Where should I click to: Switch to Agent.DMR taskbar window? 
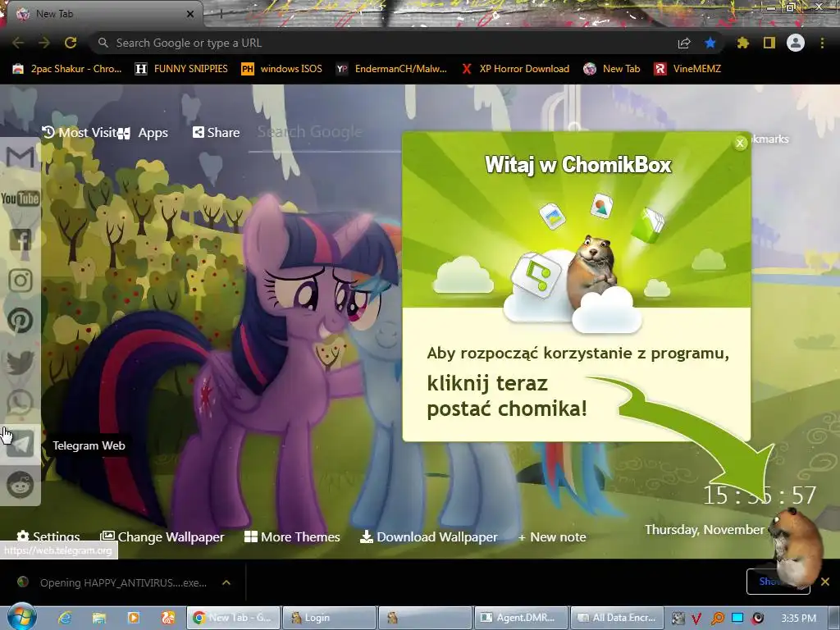point(521,618)
